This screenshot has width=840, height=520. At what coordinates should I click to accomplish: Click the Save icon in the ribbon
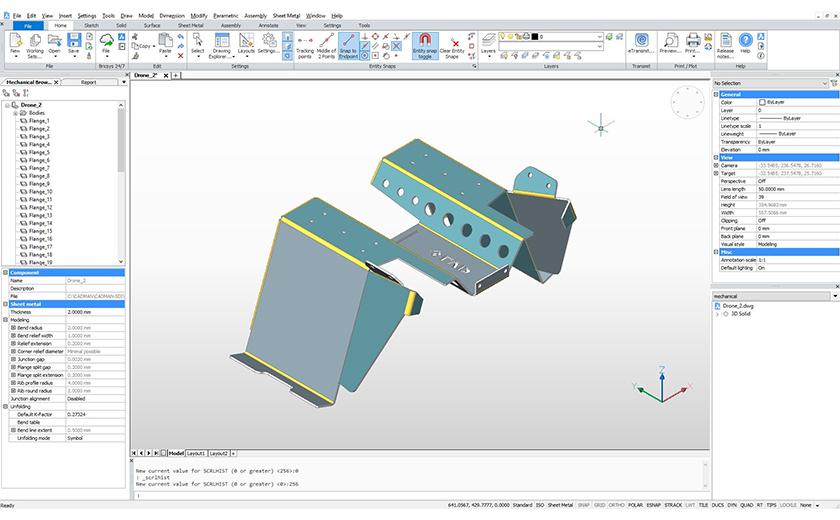pyautogui.click(x=74, y=42)
